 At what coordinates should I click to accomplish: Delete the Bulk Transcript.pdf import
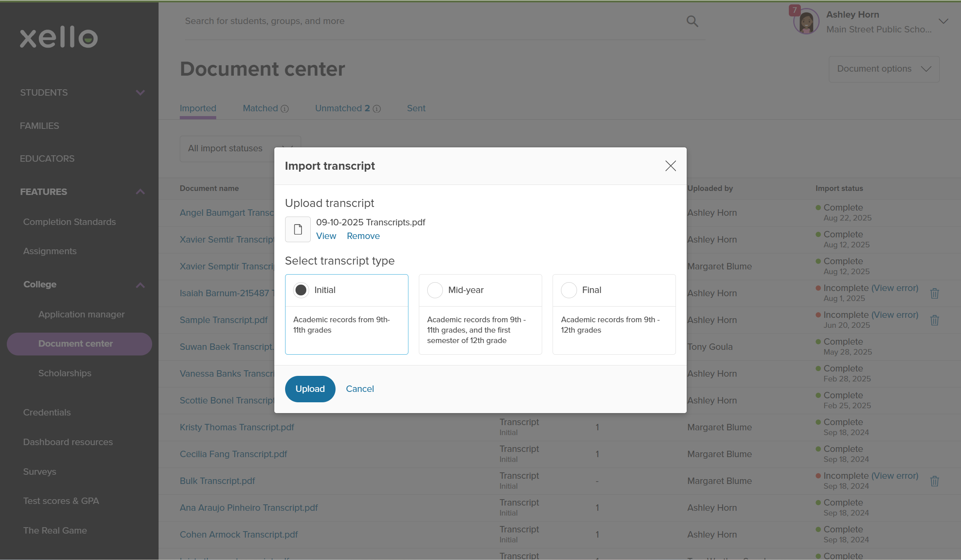pos(935,481)
